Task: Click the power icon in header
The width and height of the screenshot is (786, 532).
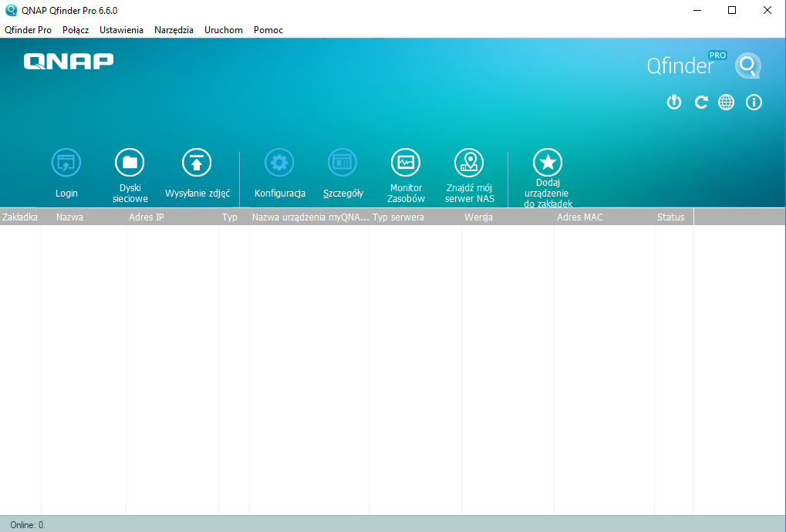Action: (674, 102)
